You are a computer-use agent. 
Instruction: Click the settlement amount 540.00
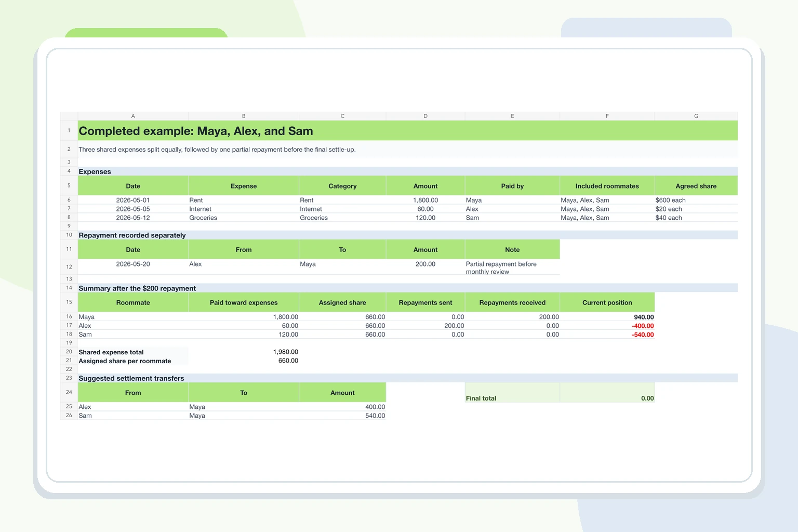click(342, 416)
